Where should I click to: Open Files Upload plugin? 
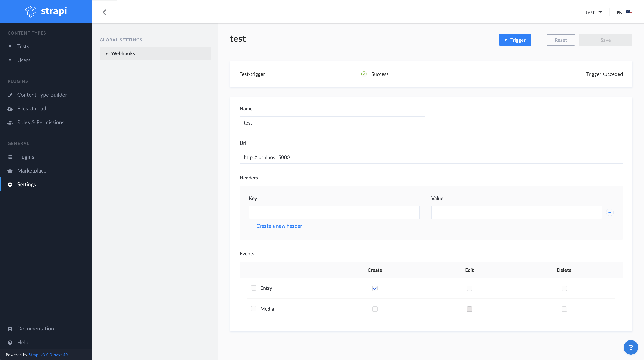click(31, 108)
